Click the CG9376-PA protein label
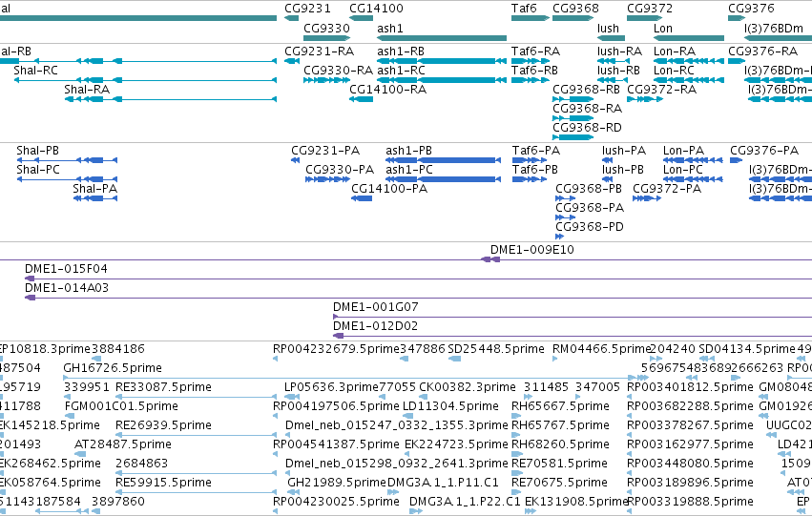812x516 pixels. 764,151
